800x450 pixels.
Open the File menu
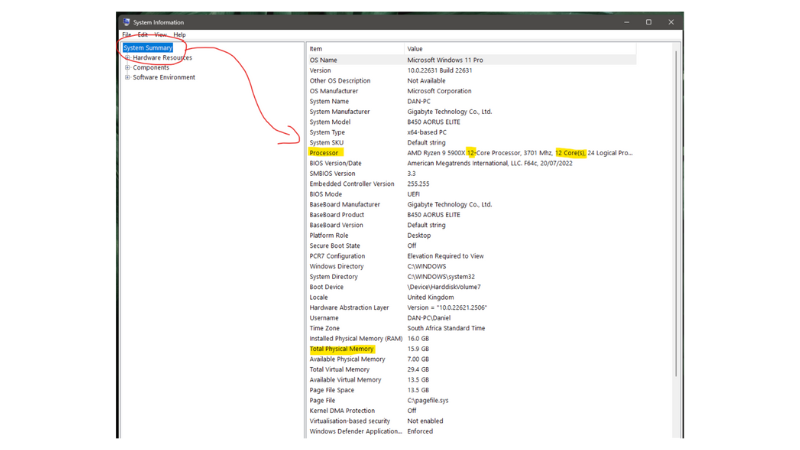[126, 35]
